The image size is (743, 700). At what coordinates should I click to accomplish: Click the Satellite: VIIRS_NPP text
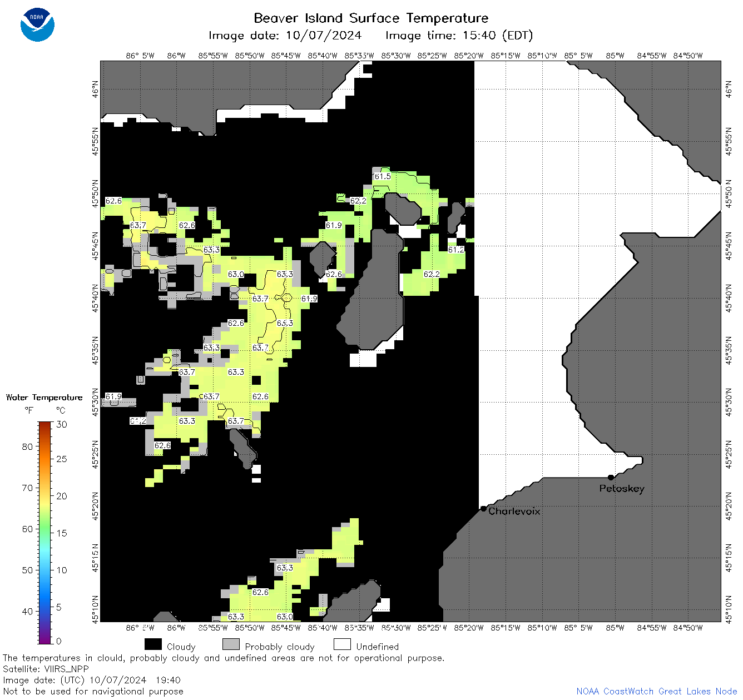point(46,669)
